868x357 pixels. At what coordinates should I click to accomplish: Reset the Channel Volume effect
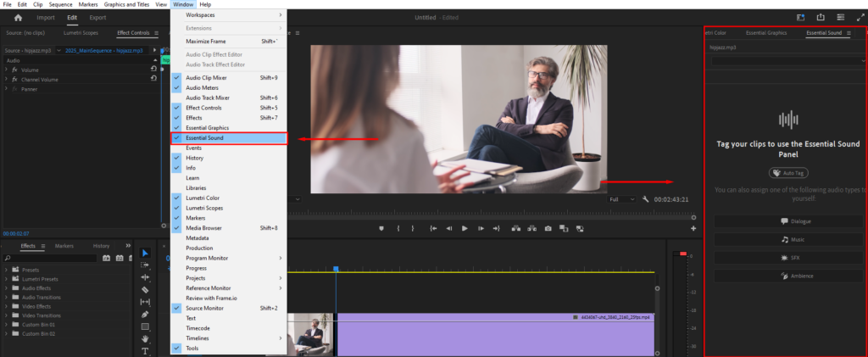(153, 79)
